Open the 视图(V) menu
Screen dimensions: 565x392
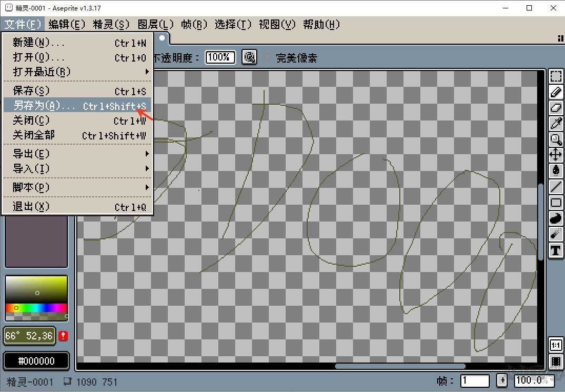277,24
